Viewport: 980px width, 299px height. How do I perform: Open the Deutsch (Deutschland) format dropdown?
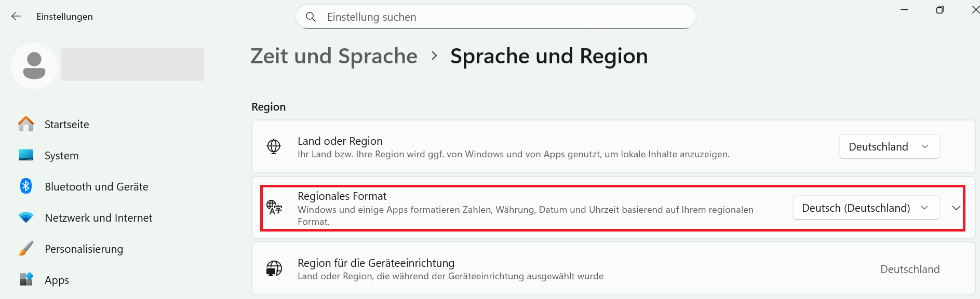pos(865,208)
